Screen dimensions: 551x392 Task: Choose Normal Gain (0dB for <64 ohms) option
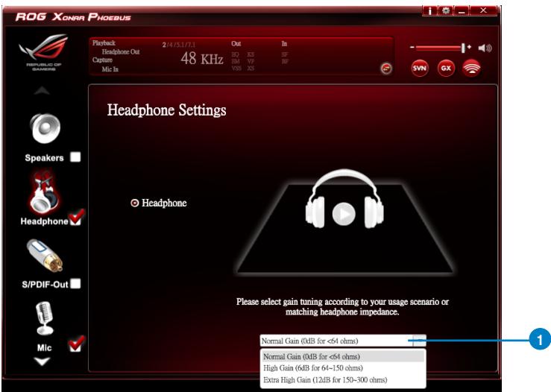[343, 356]
